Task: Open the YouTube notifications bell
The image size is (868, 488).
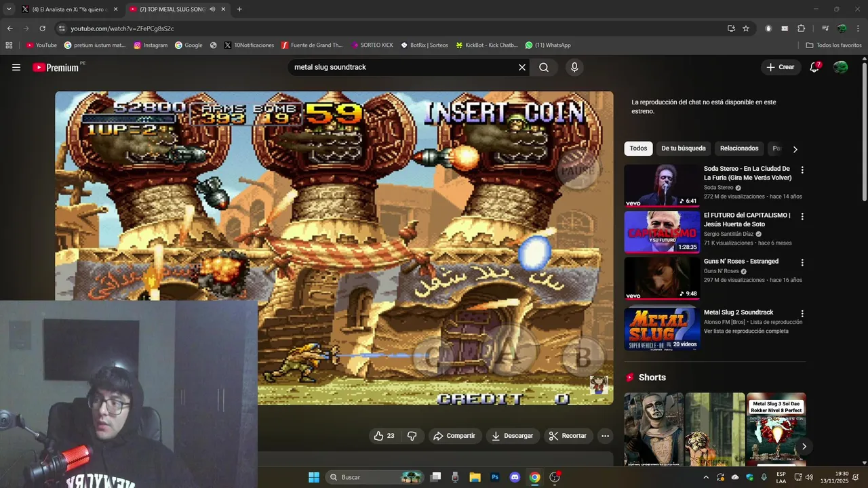Action: pos(814,67)
